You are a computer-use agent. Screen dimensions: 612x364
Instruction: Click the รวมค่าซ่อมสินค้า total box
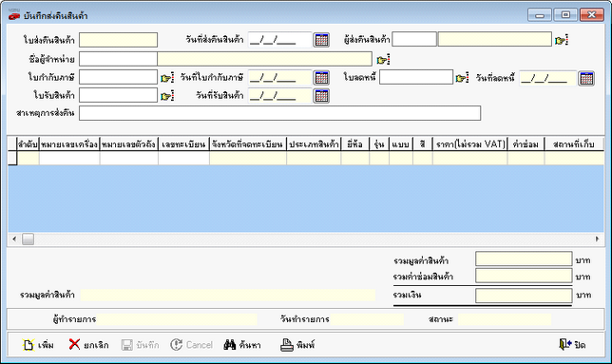coord(524,276)
